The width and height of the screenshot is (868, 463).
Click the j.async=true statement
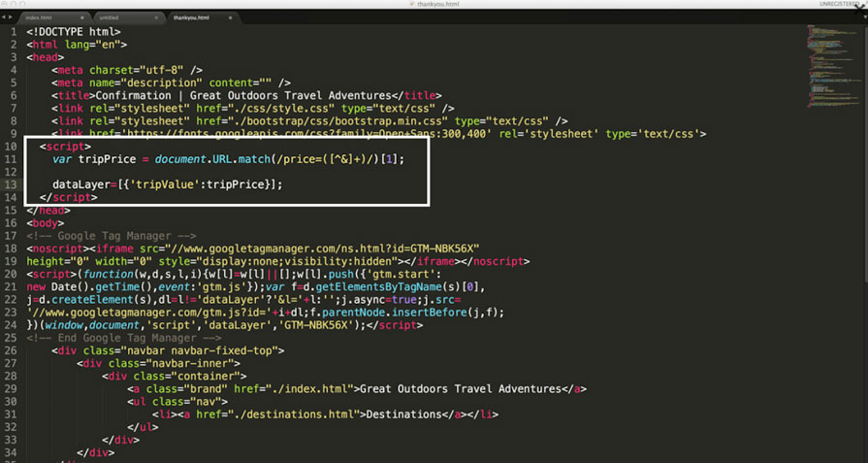click(x=381, y=299)
